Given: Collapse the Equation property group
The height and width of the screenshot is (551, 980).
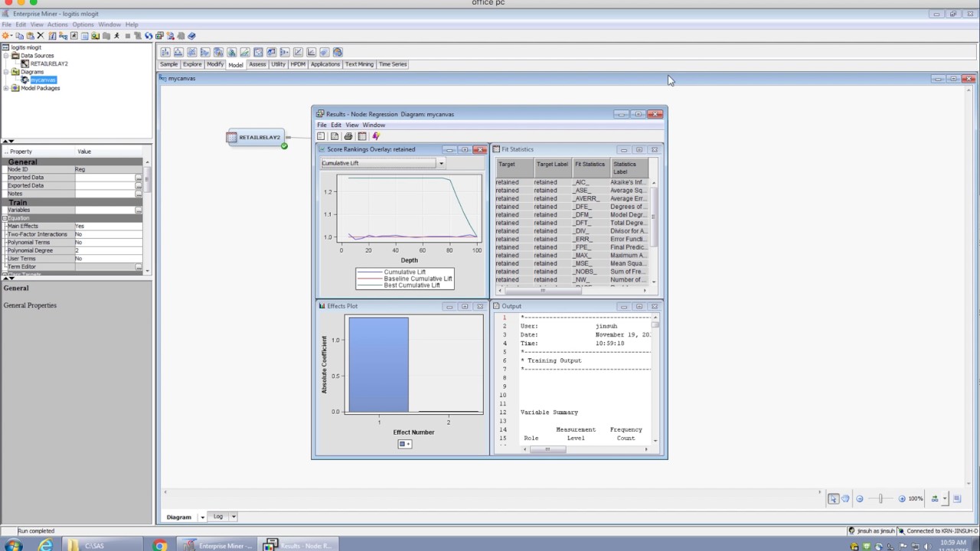Looking at the screenshot, I should point(5,218).
